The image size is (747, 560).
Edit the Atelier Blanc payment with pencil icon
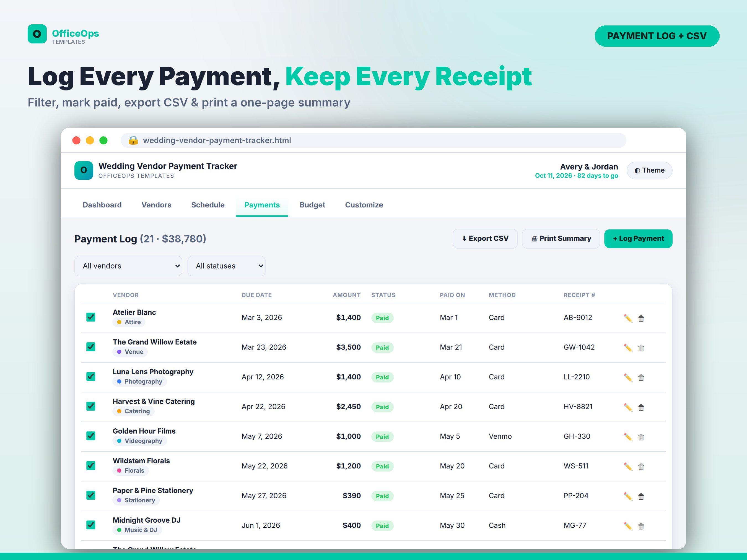pyautogui.click(x=628, y=318)
